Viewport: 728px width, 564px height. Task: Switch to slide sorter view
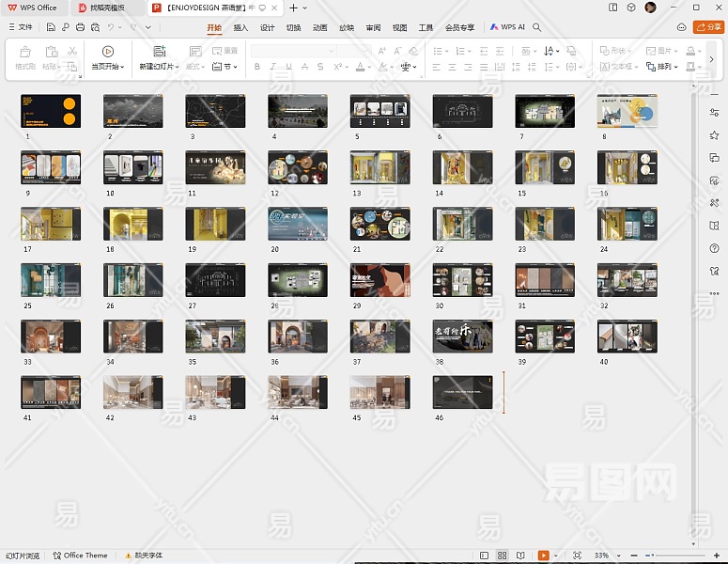(x=503, y=556)
